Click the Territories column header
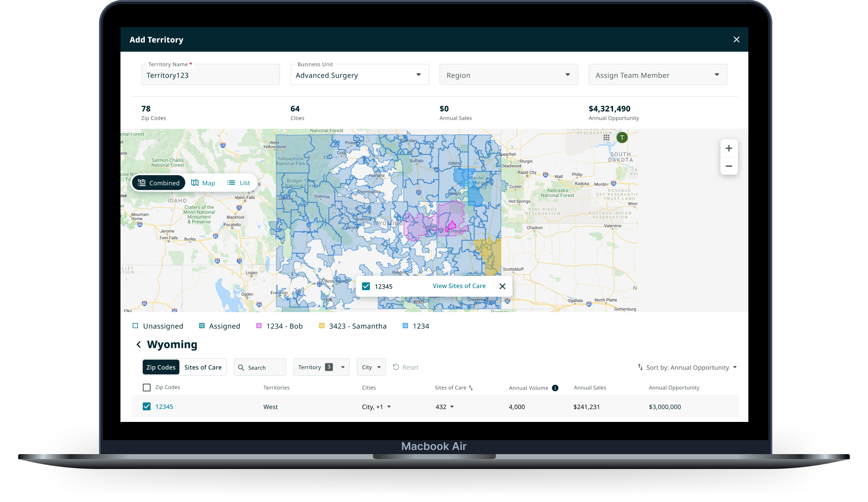Viewport: 868px width, 502px height. (x=276, y=388)
